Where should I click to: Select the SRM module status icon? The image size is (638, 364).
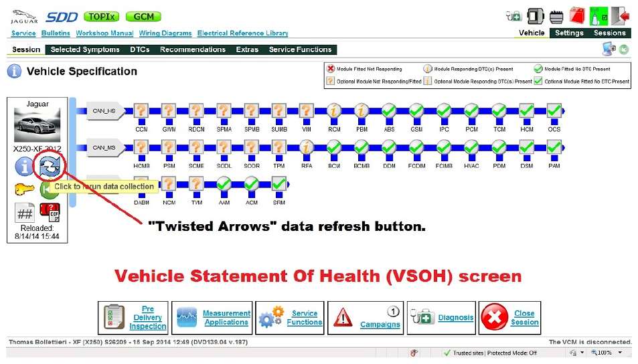pos(278,184)
